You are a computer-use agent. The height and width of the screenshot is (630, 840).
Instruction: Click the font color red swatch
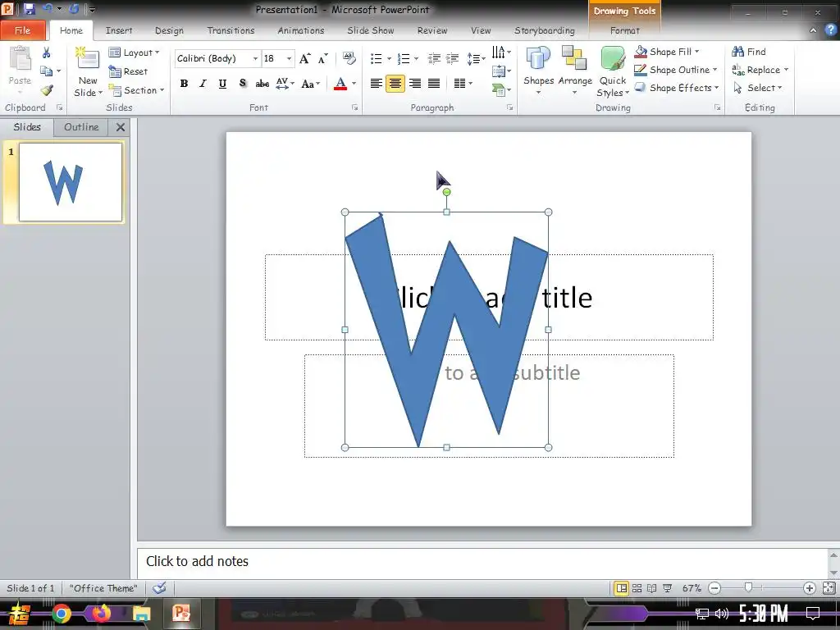340,84
